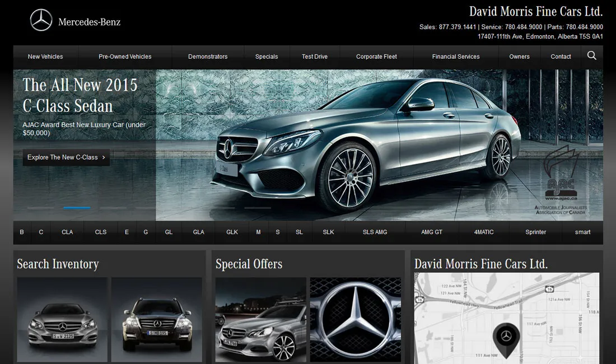View the GLK model tab

(x=232, y=232)
